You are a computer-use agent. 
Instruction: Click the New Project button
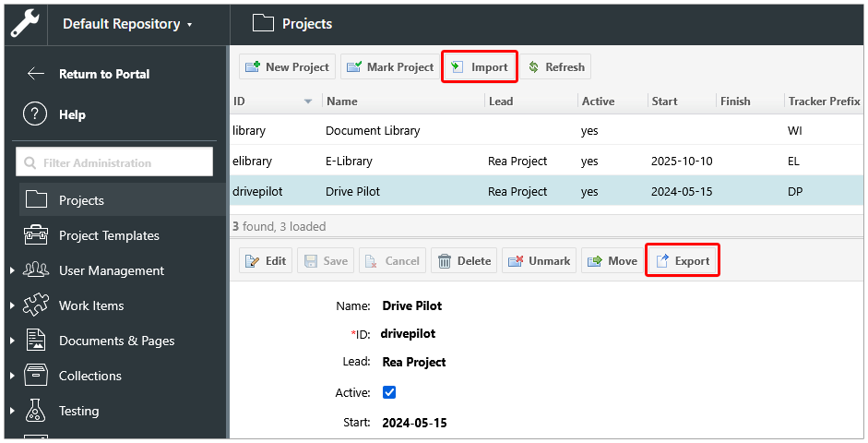pos(287,67)
